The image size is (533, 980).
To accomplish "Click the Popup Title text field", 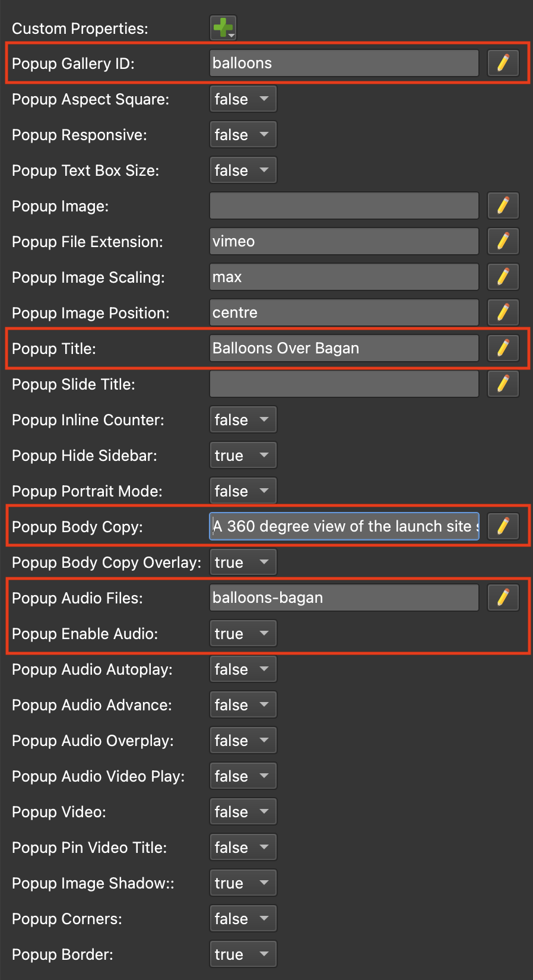I will pos(344,348).
